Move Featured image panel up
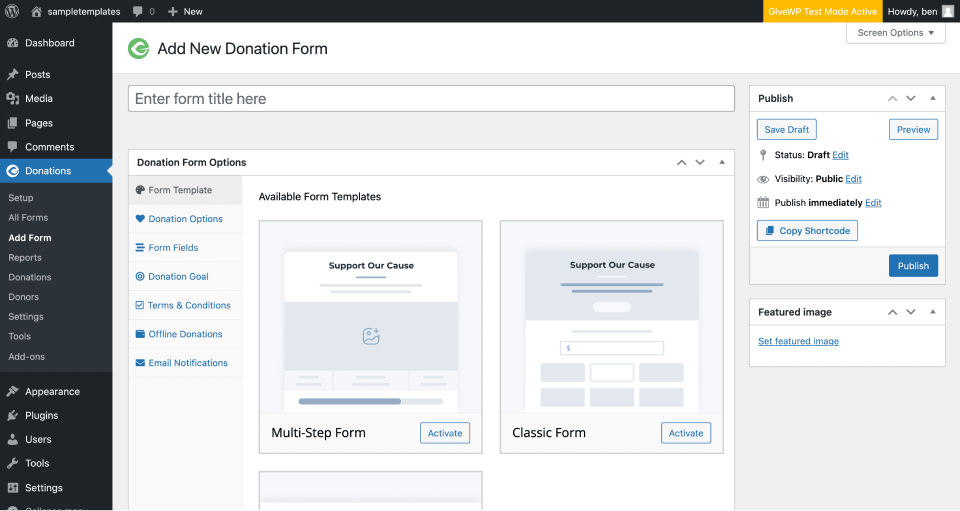 pos(893,312)
